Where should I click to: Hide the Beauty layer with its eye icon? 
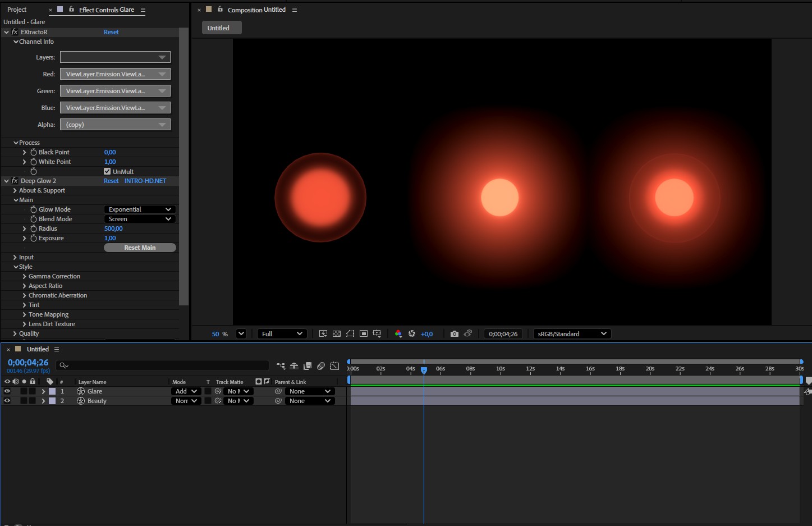coord(7,401)
